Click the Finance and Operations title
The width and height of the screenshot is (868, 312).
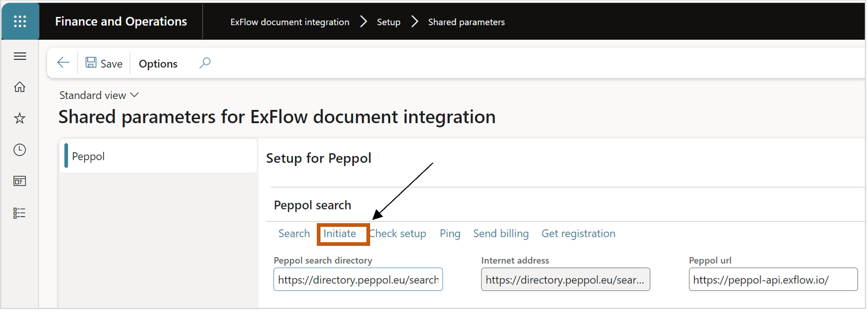(121, 21)
